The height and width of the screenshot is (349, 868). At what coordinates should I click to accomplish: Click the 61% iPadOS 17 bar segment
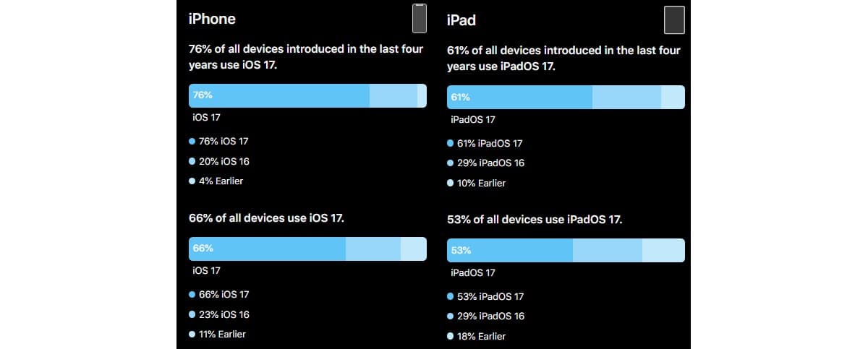click(x=519, y=97)
